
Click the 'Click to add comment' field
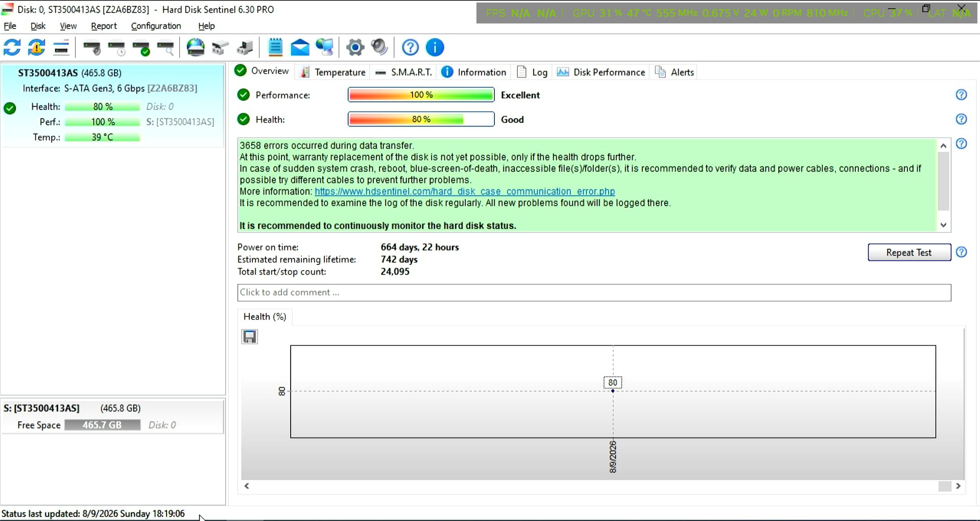pos(594,293)
